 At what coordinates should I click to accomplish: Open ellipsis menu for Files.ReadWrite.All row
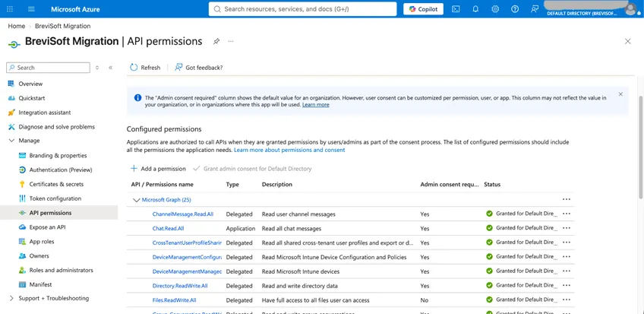coord(567,300)
